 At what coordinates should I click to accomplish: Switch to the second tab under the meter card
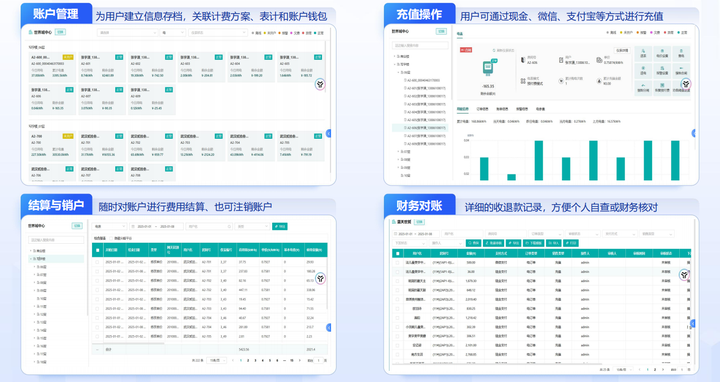coord(482,109)
